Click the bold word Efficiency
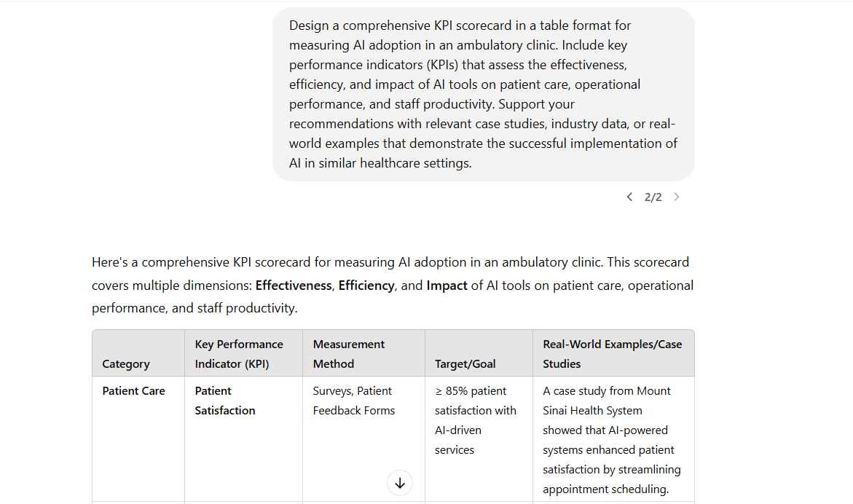The image size is (853, 504). click(366, 286)
